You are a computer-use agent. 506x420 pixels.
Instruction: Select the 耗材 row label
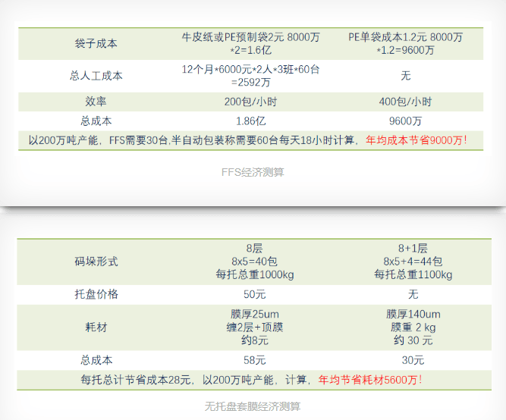point(96,327)
